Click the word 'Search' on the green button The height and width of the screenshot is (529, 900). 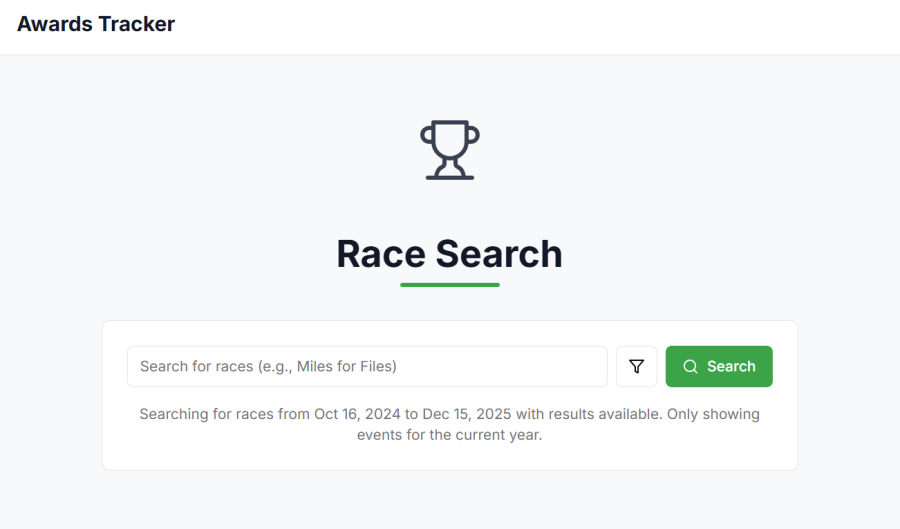pos(731,367)
